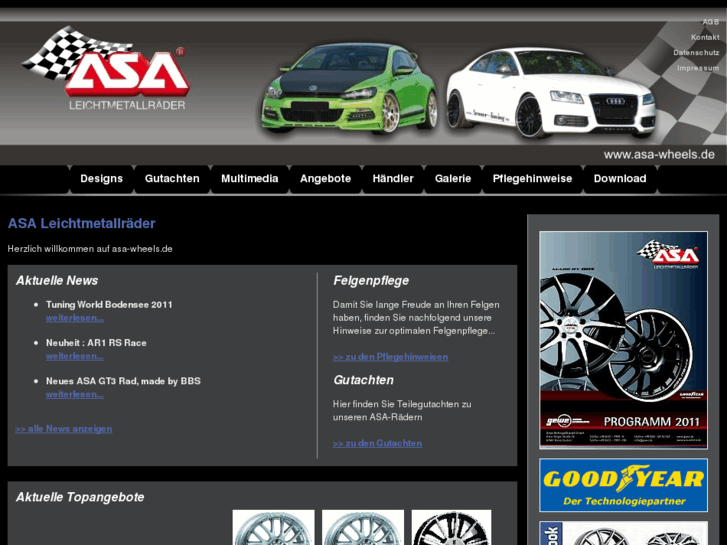Click the 'Tuning World Bodensee 2011' news title
This screenshot has height=545, width=727.
pyautogui.click(x=109, y=305)
